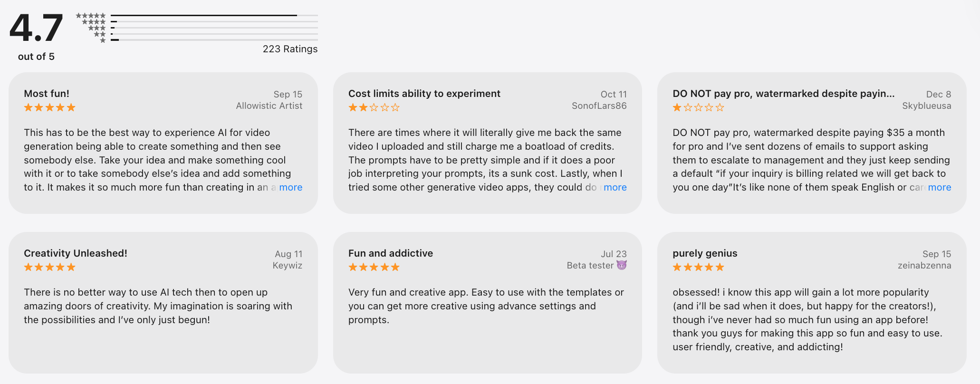980x384 pixels.
Task: Click the purely genius review title
Action: 705,253
